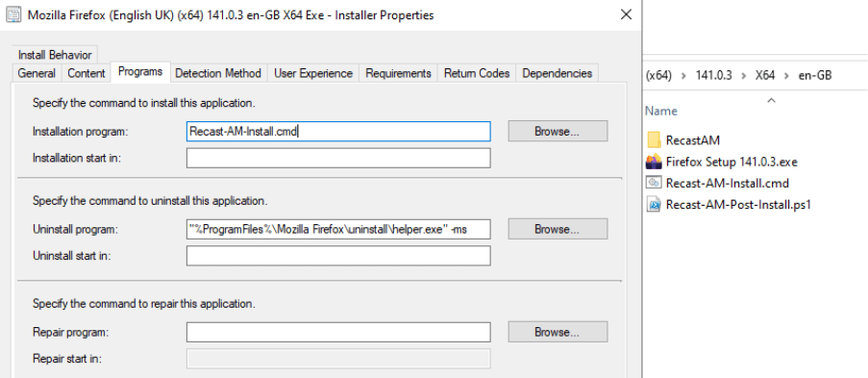Switch to the User Experience tab
This screenshot has width=868, height=378.
click(x=313, y=73)
